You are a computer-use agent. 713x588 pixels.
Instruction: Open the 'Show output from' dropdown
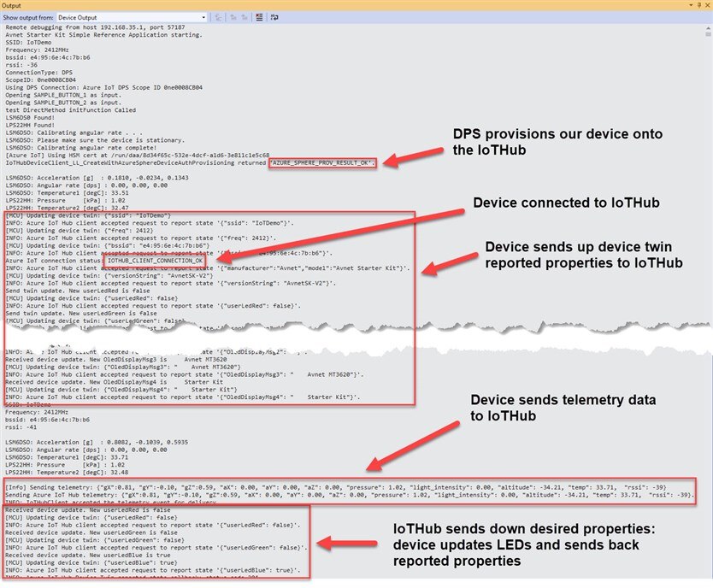pyautogui.click(x=132, y=17)
